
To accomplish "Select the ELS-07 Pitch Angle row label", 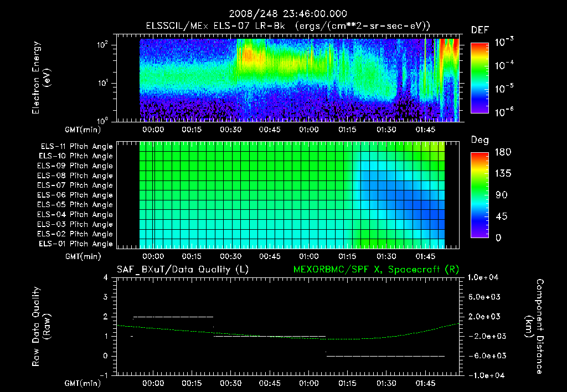I will pos(75,185).
